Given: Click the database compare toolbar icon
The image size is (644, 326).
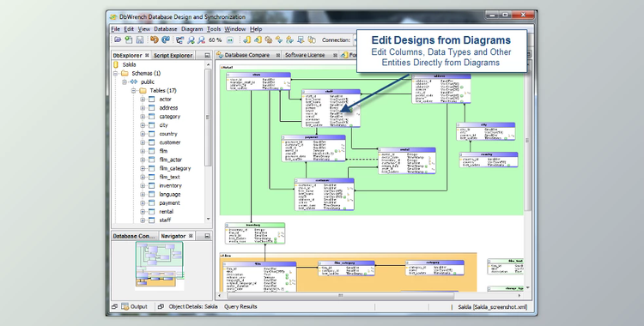Looking at the screenshot, I should 279,39.
